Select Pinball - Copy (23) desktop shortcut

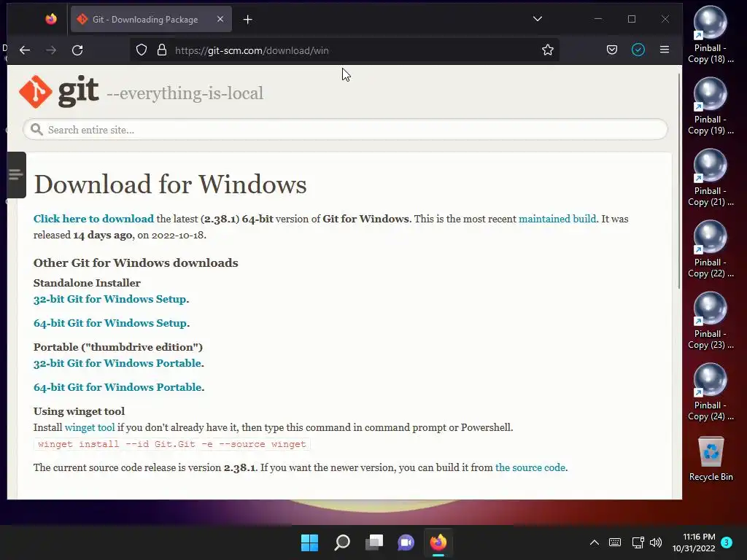click(710, 320)
